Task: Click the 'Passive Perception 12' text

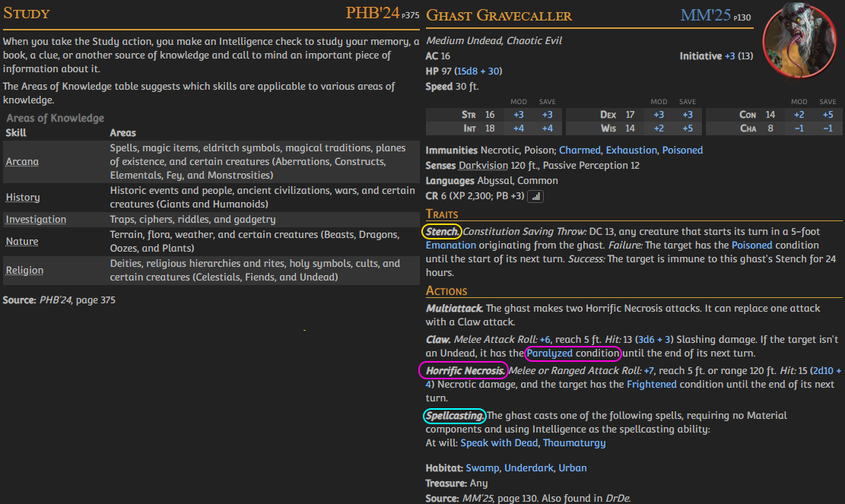Action: coord(591,165)
